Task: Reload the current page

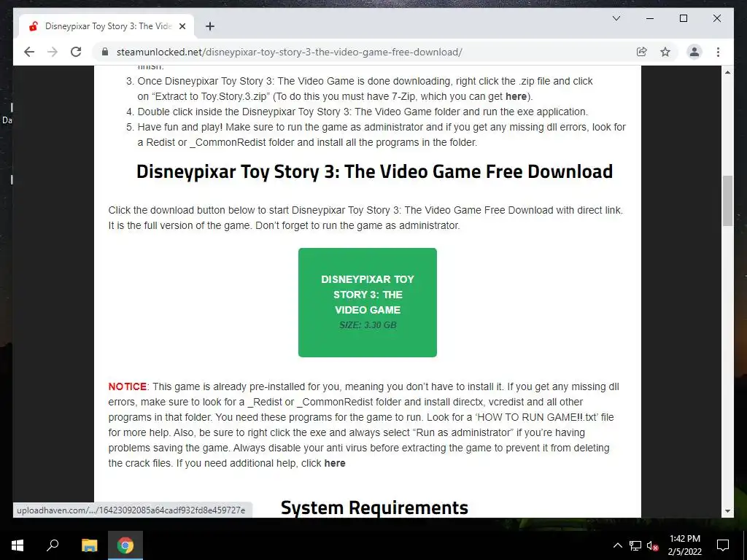Action: [x=76, y=52]
